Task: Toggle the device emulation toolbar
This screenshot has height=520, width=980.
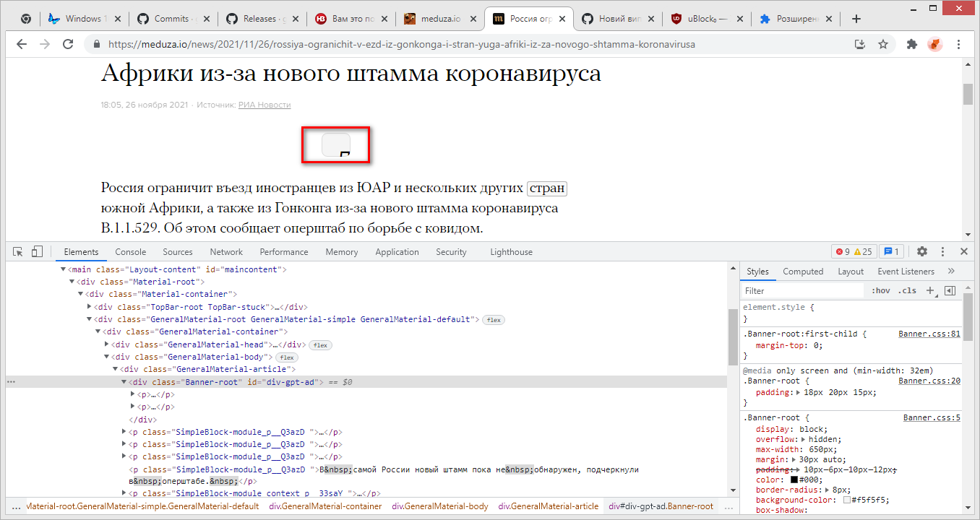Action: [37, 251]
